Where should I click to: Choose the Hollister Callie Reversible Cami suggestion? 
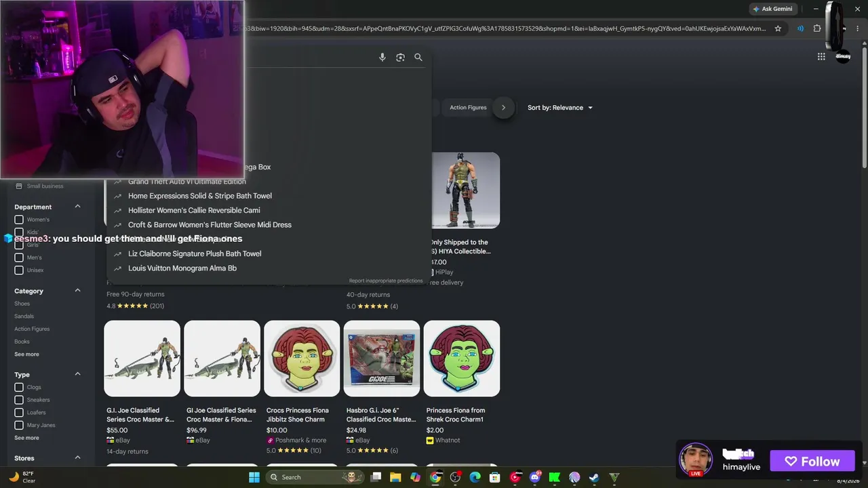click(x=193, y=210)
